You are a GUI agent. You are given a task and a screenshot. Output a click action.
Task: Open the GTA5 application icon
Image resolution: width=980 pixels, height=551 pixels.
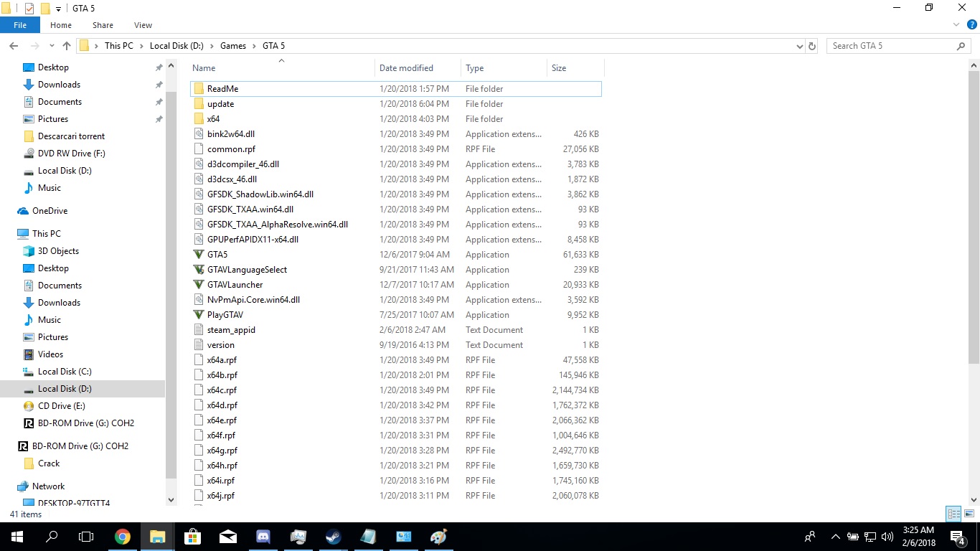[x=199, y=255]
